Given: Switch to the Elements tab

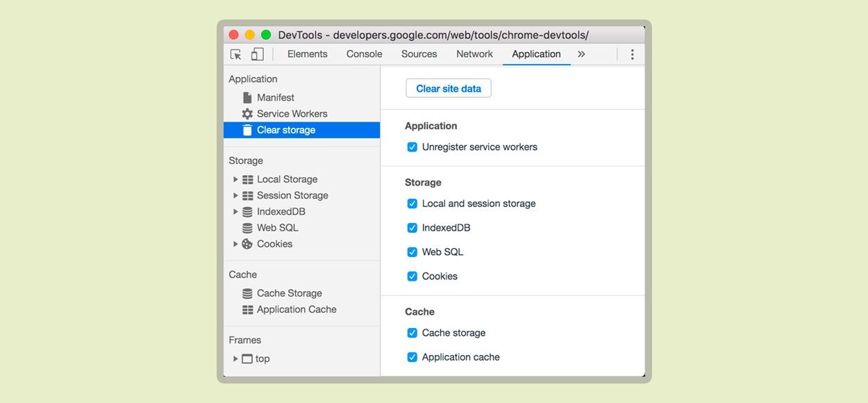Looking at the screenshot, I should pos(307,54).
